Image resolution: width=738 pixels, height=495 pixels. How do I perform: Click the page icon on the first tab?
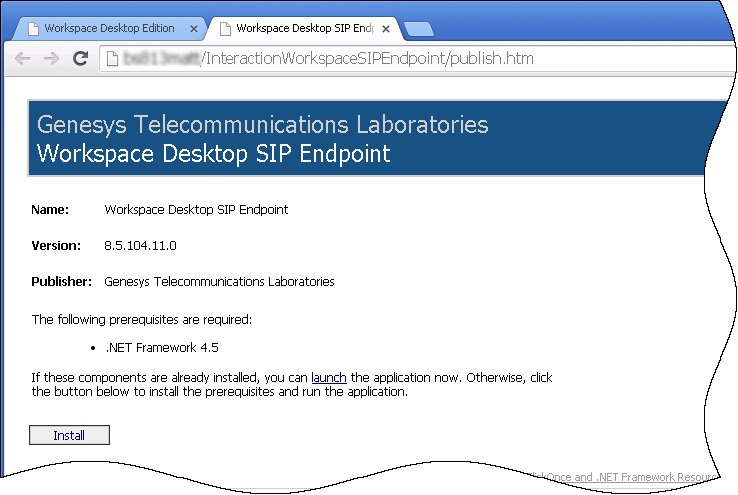[x=33, y=29]
